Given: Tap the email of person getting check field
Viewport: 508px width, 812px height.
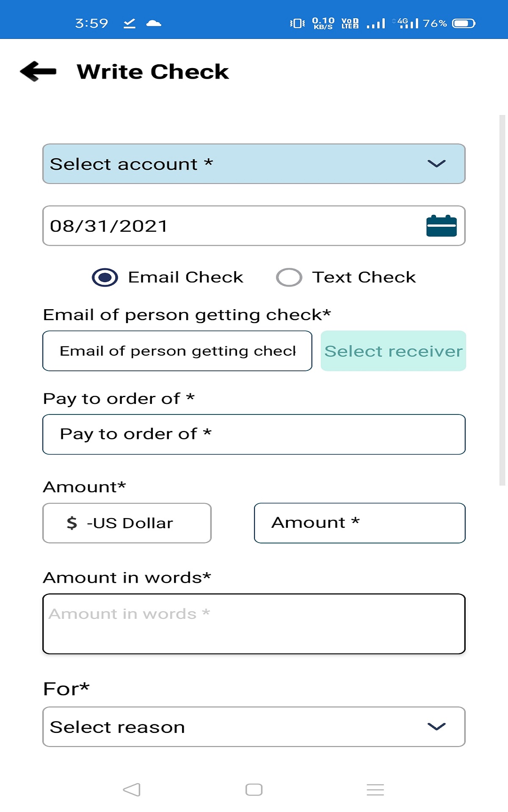Looking at the screenshot, I should pyautogui.click(x=178, y=351).
